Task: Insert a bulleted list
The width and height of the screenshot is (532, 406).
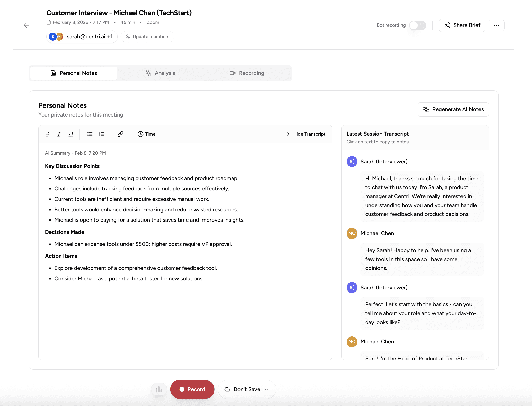Action: (90, 134)
